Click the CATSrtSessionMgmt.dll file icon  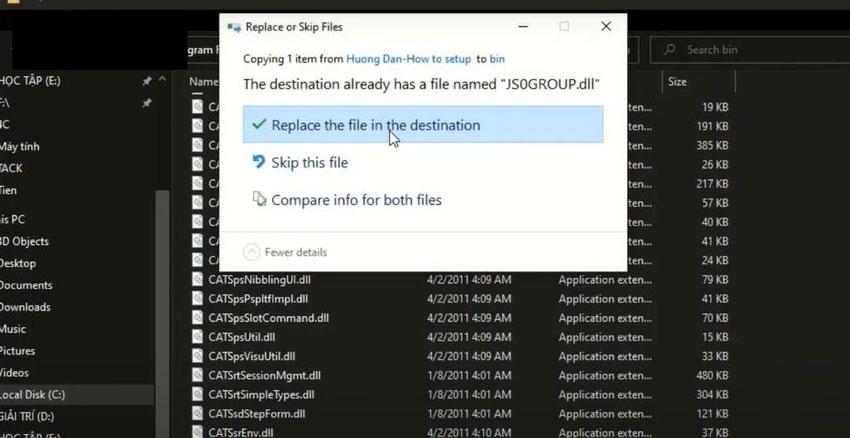click(x=198, y=375)
